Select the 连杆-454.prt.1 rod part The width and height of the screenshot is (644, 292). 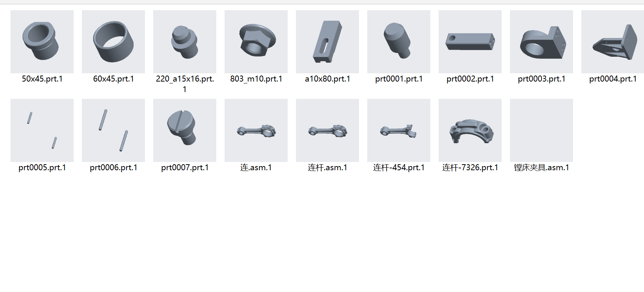pyautogui.click(x=399, y=130)
